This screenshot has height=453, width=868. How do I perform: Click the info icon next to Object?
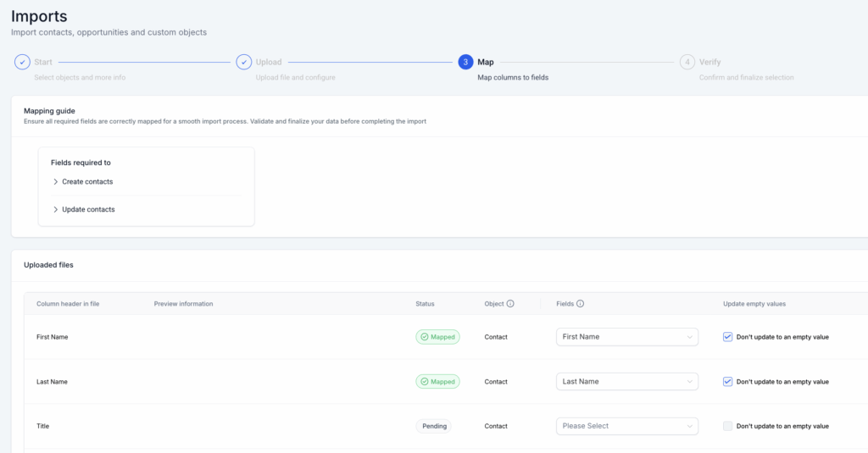[510, 304]
